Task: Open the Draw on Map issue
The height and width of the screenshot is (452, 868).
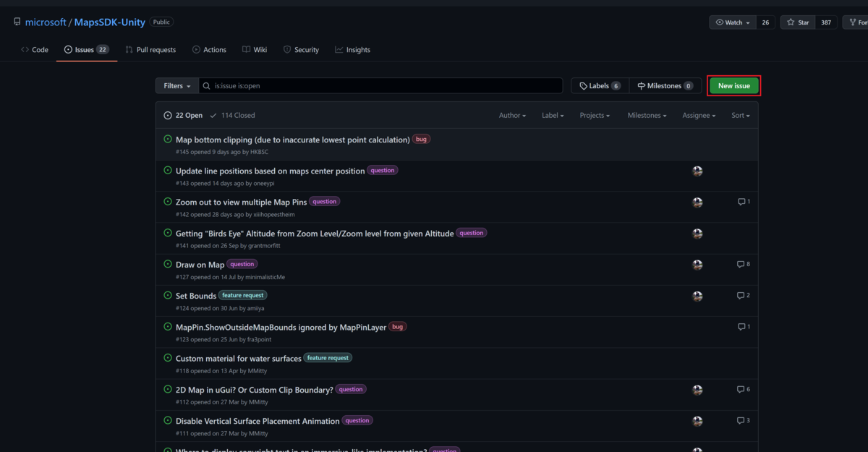Action: (x=200, y=265)
